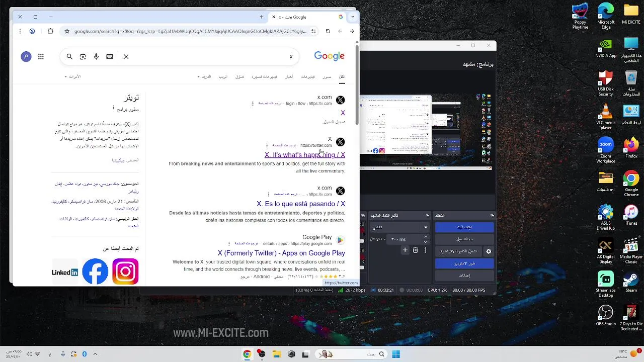The height and width of the screenshot is (362, 644).
Task: Click the OBS program preview thumbnail
Action: (x=426, y=132)
